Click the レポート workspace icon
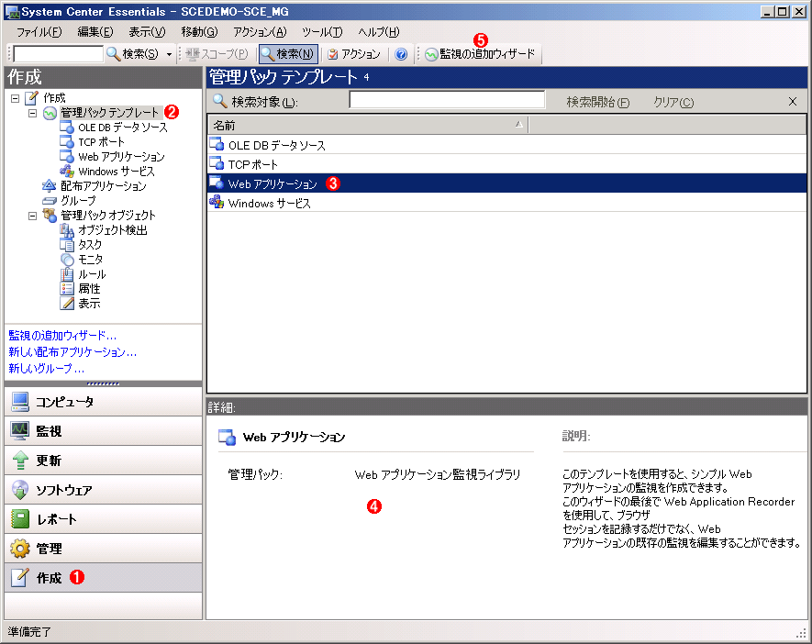This screenshot has width=812, height=644. (20, 518)
